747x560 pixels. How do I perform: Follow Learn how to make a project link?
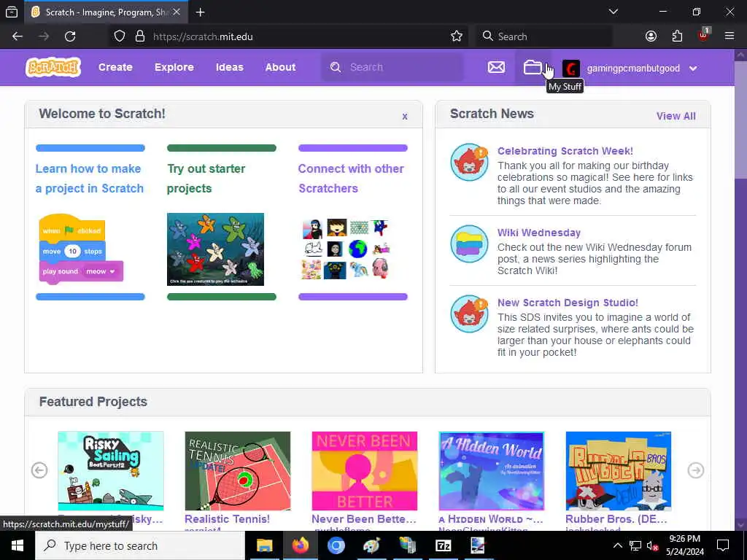(x=90, y=179)
